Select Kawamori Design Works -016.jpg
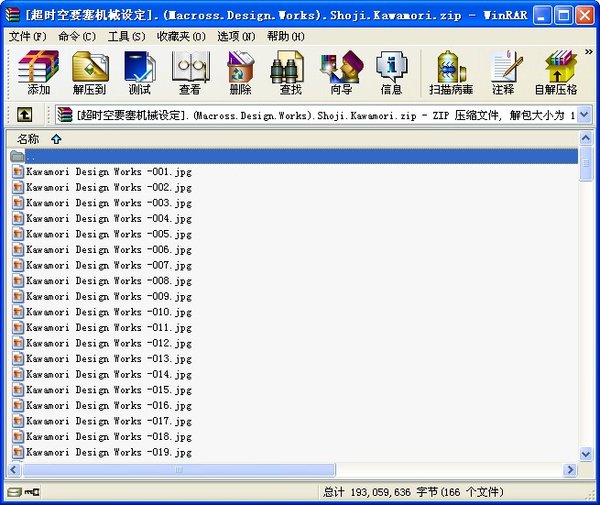The image size is (600, 505). [102, 406]
